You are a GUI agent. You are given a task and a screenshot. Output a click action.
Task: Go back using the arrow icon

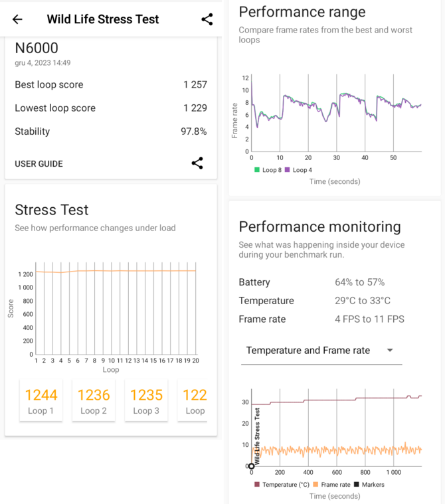coord(17,19)
